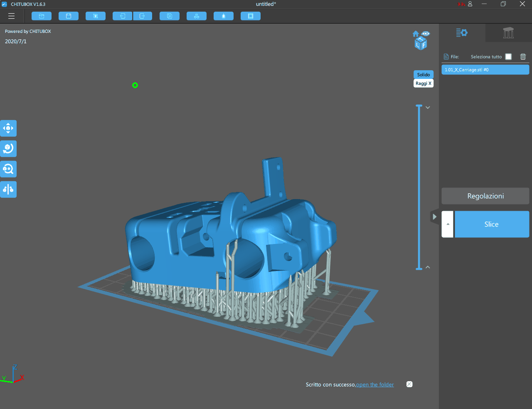This screenshot has width=532, height=409.
Task: Select the Mirror tool on left sidebar
Action: pos(8,190)
